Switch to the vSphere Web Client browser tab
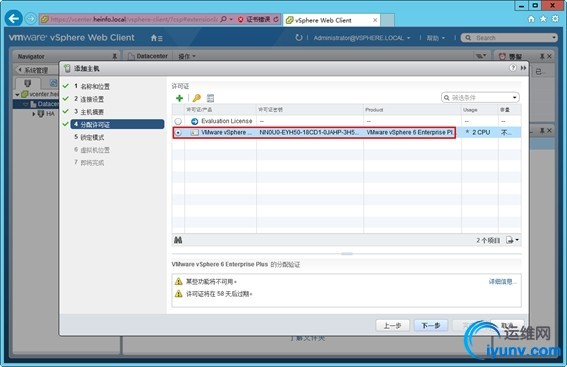This screenshot has width=567, height=367. 331,20
